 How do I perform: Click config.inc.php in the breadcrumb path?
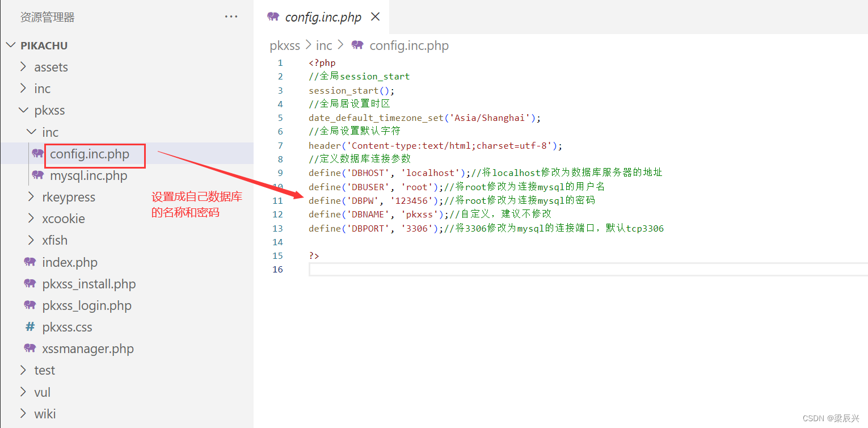coord(409,45)
